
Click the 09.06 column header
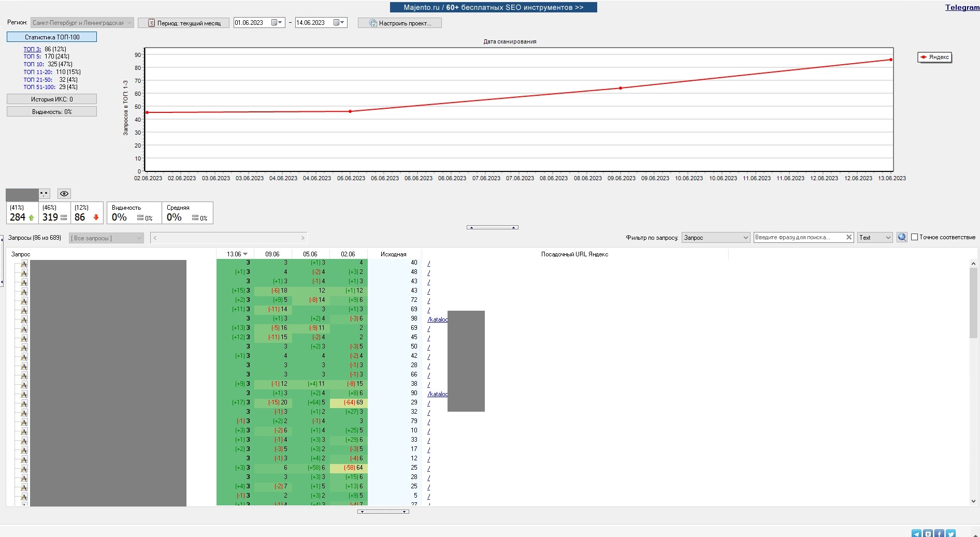[x=272, y=254]
